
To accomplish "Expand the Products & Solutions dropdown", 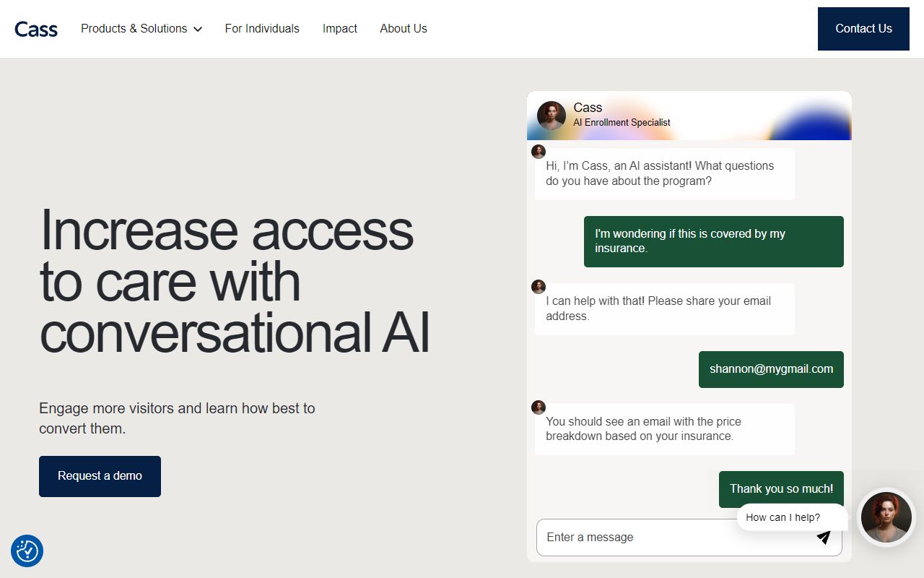I will [141, 28].
